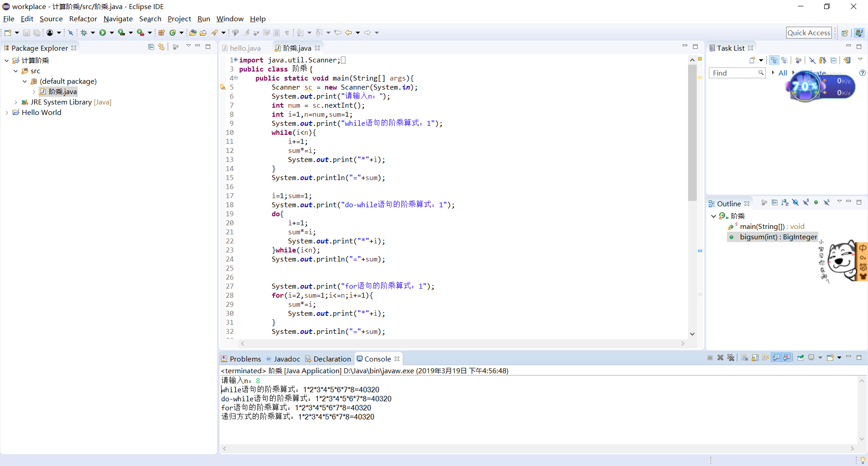
Task: Click Find field in Task List
Action: [737, 73]
